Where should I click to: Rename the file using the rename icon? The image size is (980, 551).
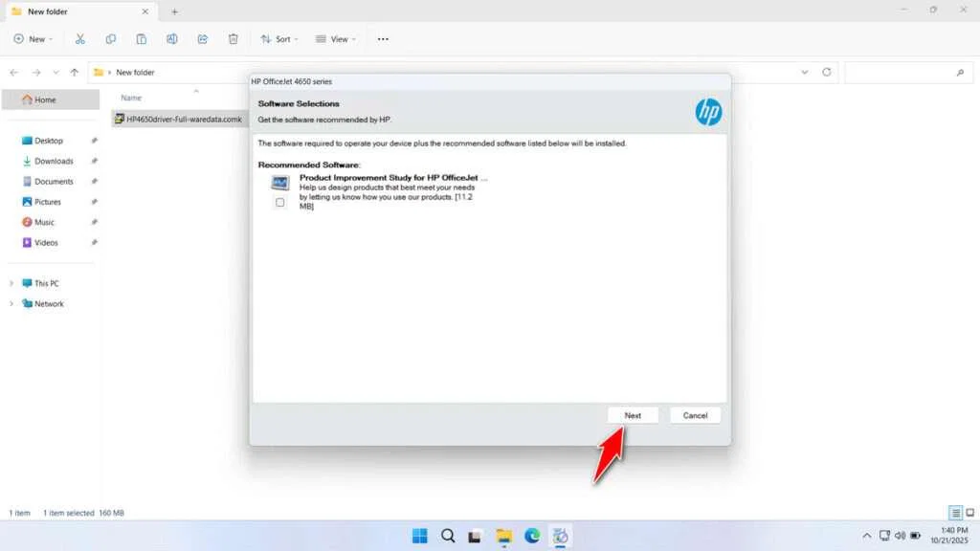click(172, 38)
